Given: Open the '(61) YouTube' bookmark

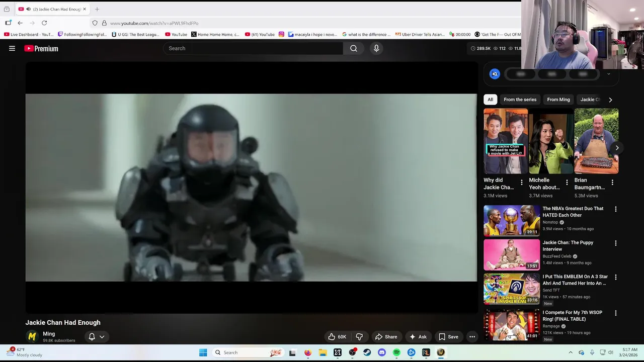Looking at the screenshot, I should (260, 34).
